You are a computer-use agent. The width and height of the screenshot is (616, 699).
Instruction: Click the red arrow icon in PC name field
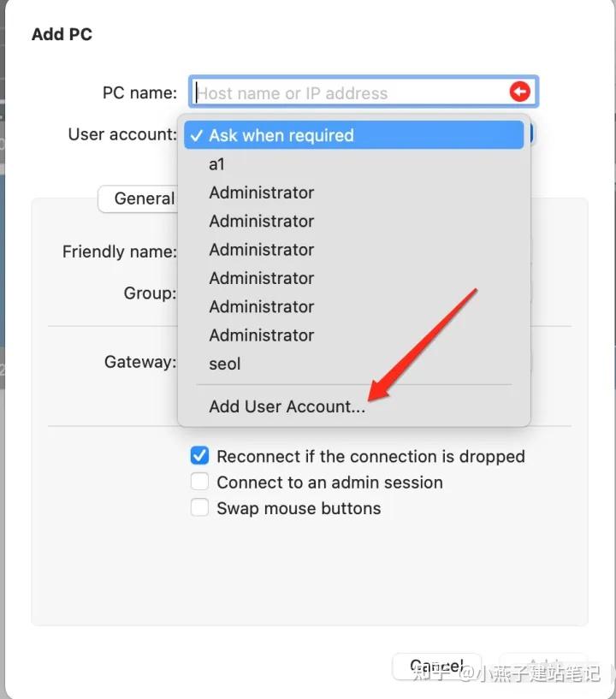[519, 92]
